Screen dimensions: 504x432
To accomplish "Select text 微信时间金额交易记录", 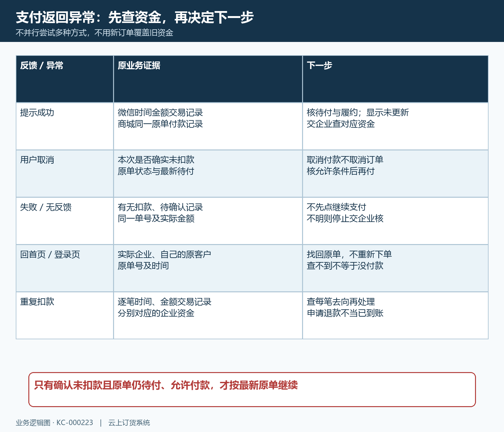I will click(x=160, y=113).
